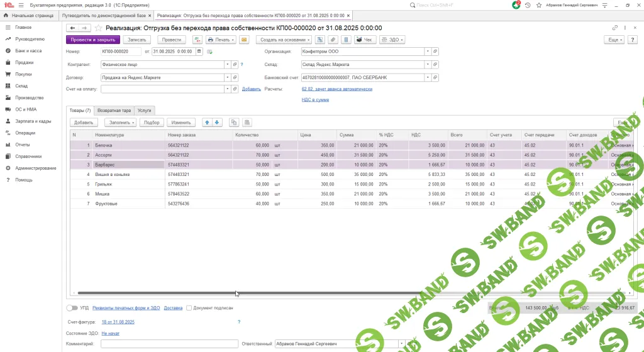Image resolution: width=644 pixels, height=352 pixels.
Task: Expand the Создать на основании menu
Action: 283,40
